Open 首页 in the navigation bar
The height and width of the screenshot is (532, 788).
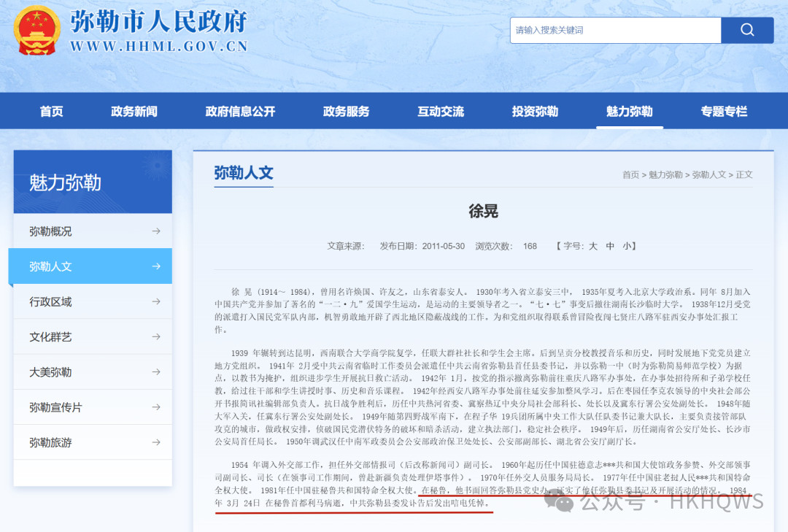click(x=51, y=112)
